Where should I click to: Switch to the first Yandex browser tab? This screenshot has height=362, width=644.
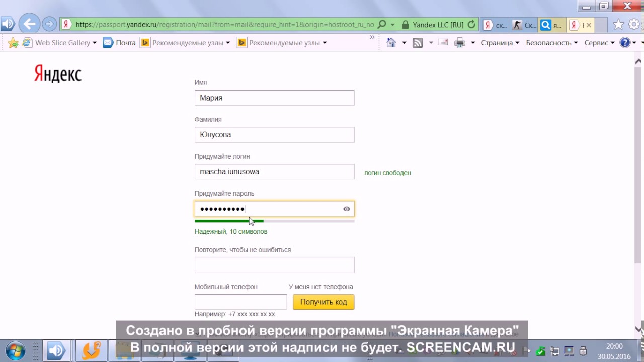[494, 25]
